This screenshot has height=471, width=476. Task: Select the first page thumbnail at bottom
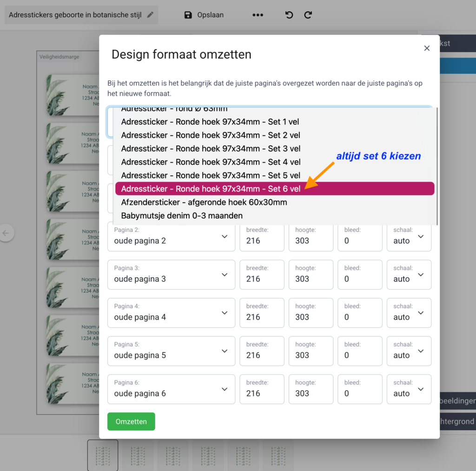tap(103, 455)
